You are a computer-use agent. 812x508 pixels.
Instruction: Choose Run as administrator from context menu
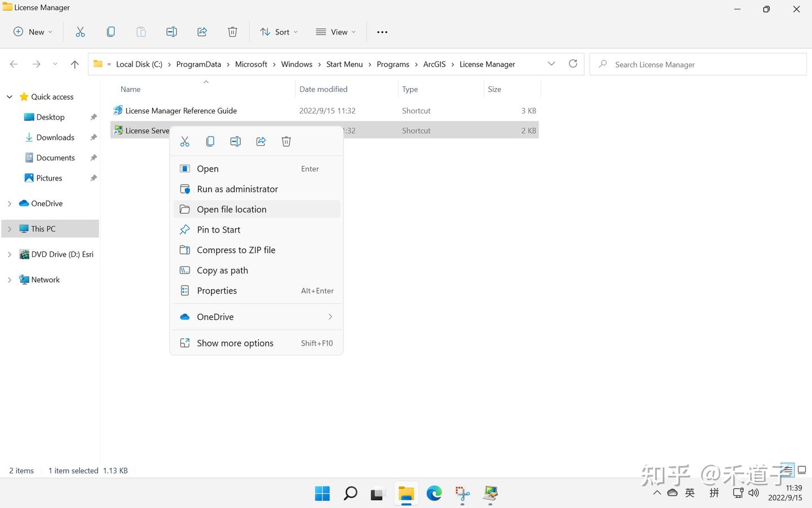click(237, 189)
